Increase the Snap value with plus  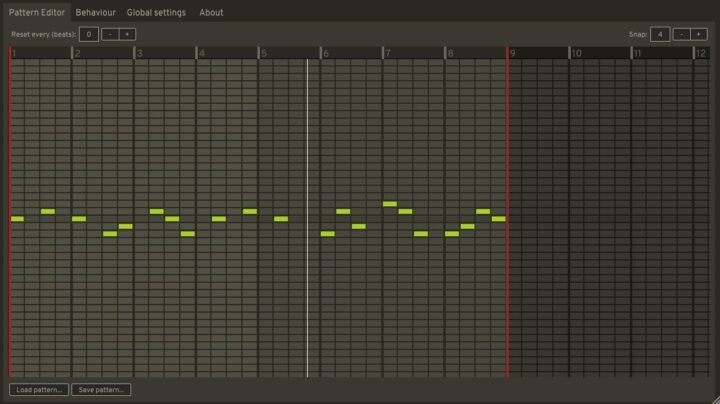[698, 34]
